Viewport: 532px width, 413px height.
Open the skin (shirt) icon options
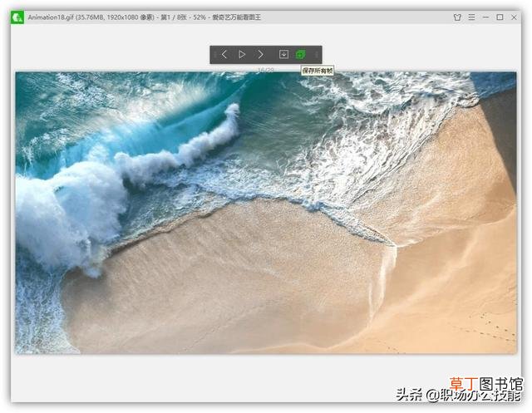pos(457,17)
